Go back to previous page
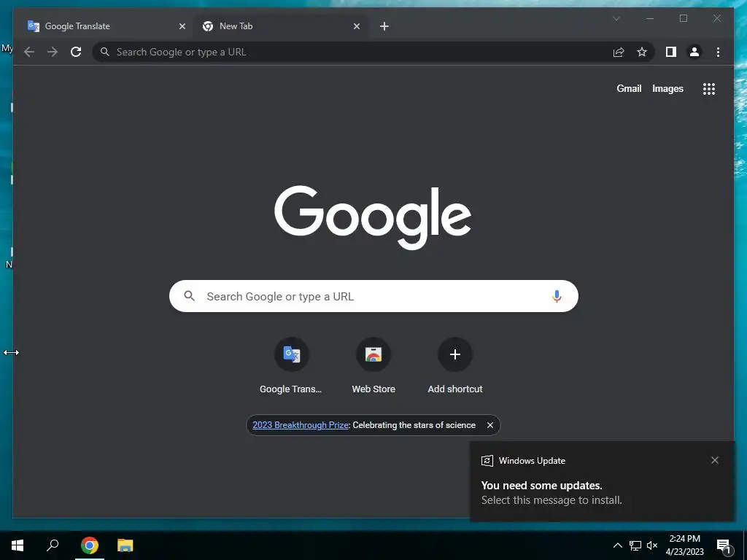The width and height of the screenshot is (747, 560). tap(29, 52)
